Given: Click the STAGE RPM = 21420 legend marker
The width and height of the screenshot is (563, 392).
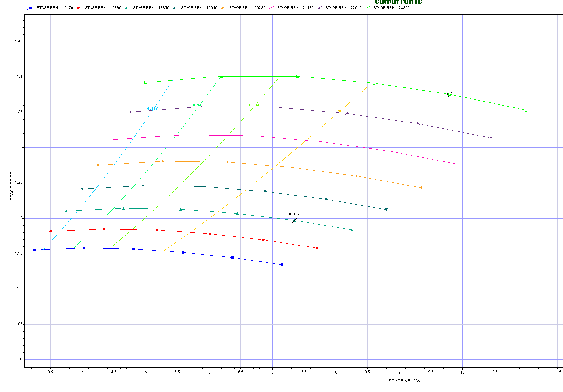Looking at the screenshot, I should 271,8.
